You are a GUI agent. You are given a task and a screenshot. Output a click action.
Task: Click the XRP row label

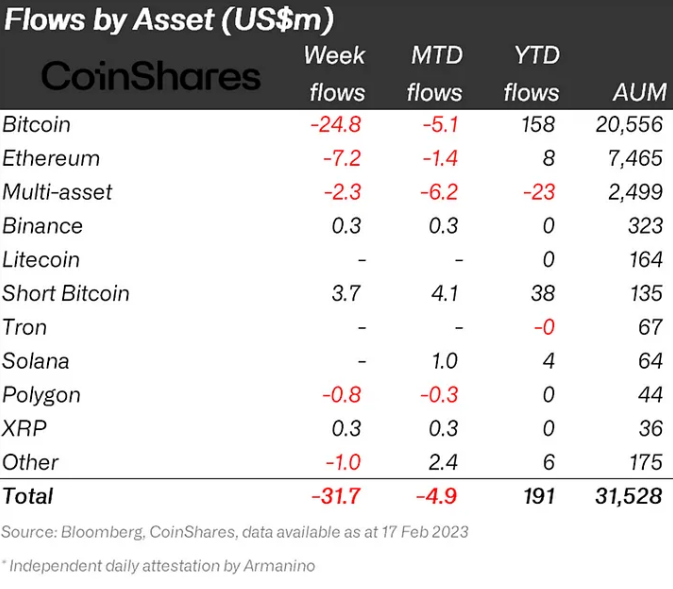[x=24, y=428]
